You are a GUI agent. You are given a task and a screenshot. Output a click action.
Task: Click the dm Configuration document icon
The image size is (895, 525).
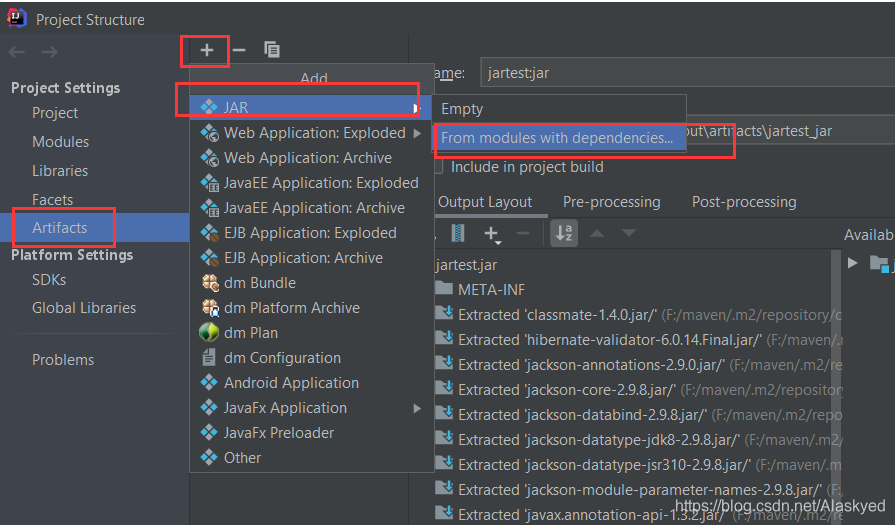click(209, 357)
